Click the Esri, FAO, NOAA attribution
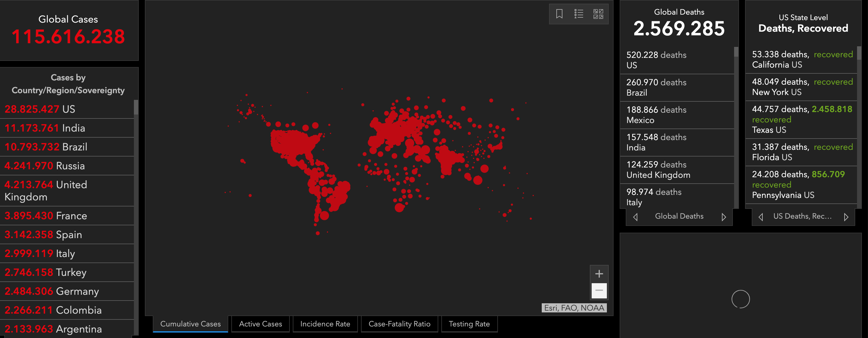The height and width of the screenshot is (338, 868). pos(574,308)
